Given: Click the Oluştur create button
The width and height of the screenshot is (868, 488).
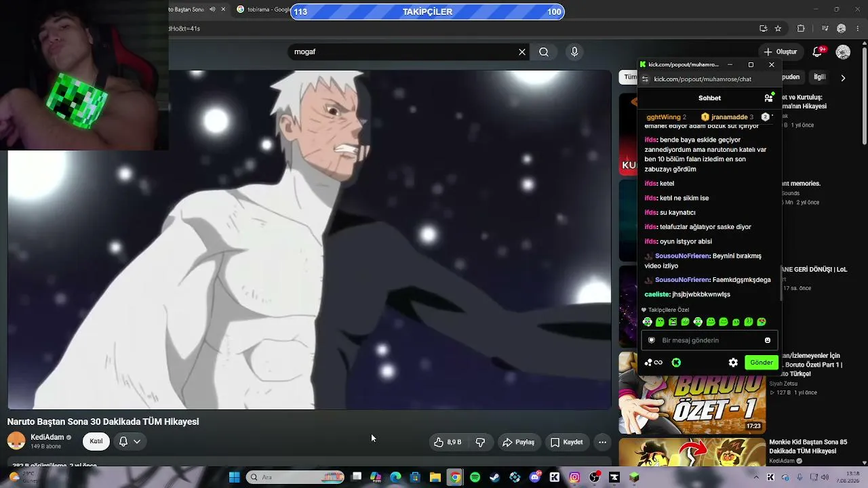Looking at the screenshot, I should click(781, 52).
